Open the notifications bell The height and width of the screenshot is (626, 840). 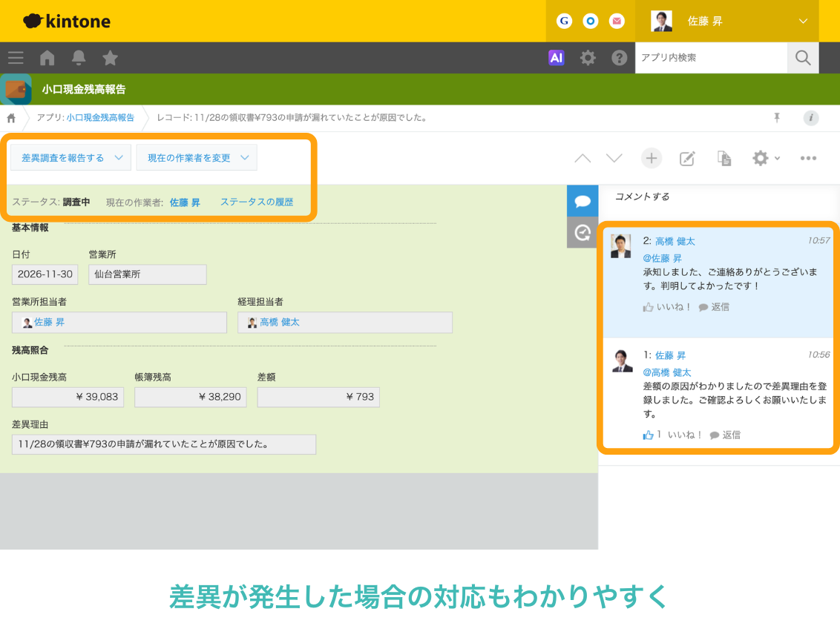pyautogui.click(x=79, y=57)
